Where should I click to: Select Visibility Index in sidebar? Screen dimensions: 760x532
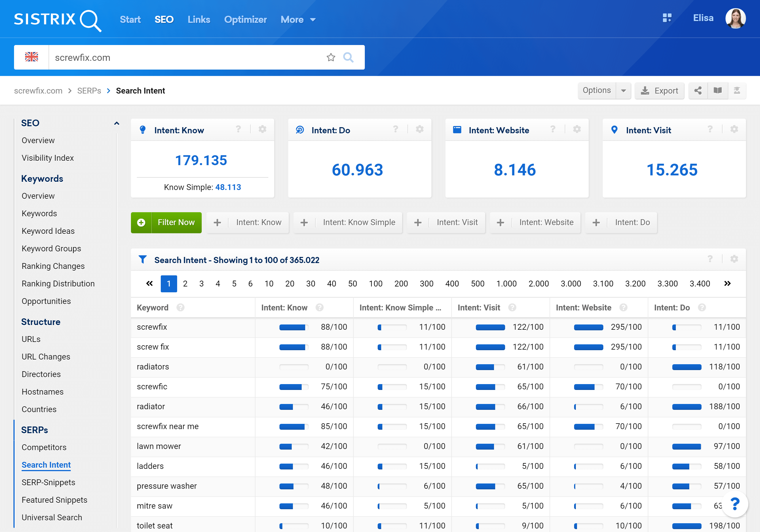48,158
